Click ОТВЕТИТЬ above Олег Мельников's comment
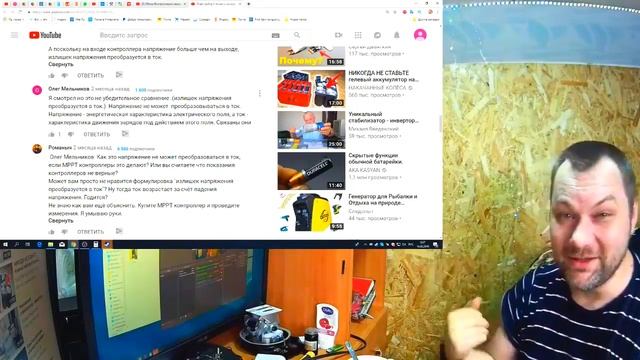The image size is (640, 360). point(91,76)
